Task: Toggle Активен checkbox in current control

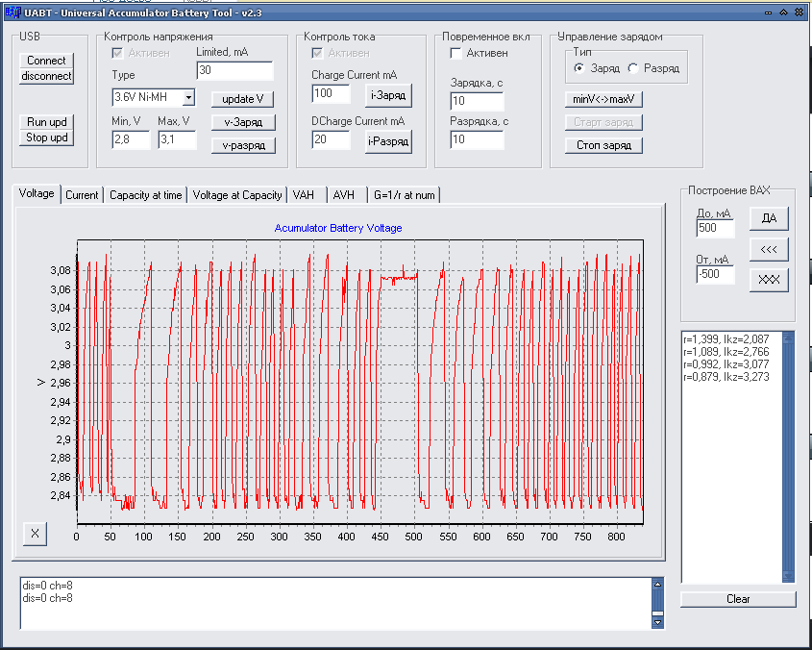Action: point(317,53)
